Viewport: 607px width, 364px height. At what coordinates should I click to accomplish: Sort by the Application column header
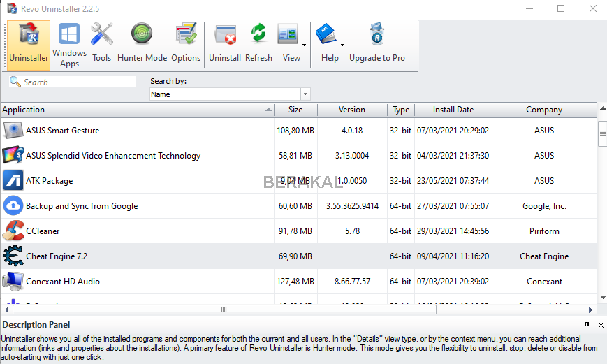point(133,110)
